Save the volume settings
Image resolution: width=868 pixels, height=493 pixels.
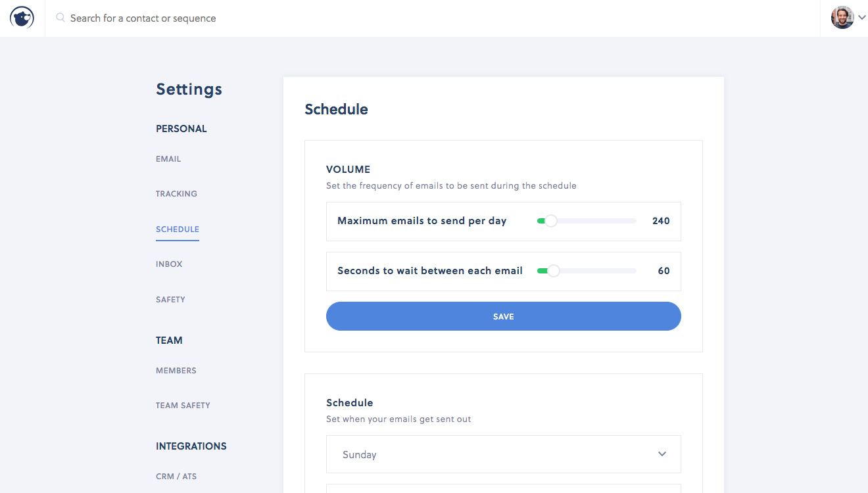pos(504,316)
